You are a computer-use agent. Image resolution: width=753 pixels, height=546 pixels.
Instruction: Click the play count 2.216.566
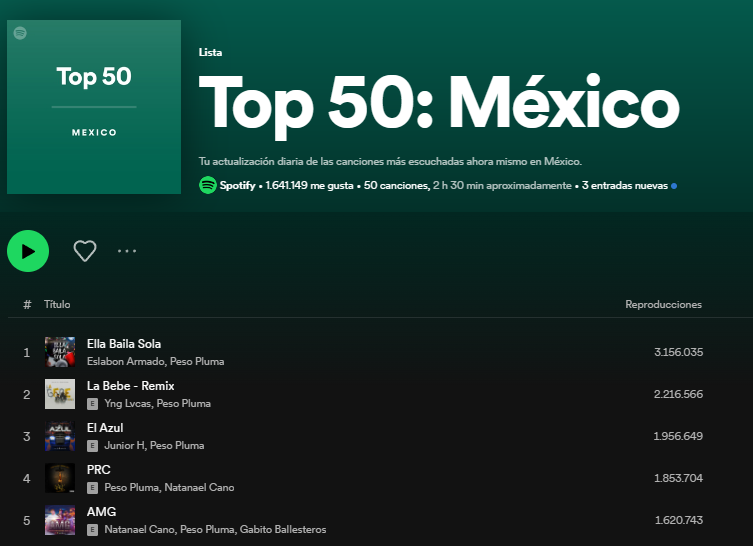click(x=678, y=394)
